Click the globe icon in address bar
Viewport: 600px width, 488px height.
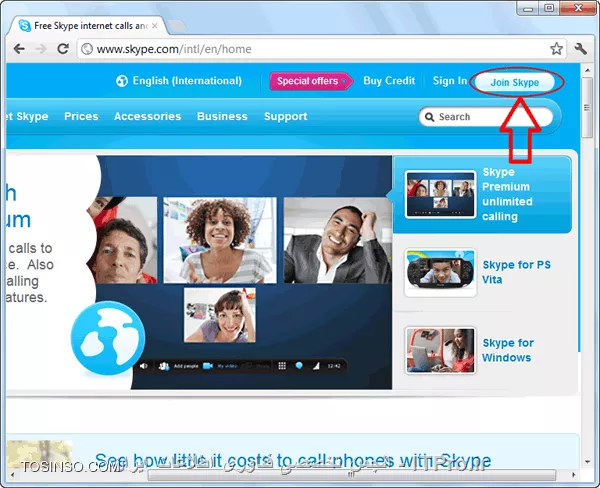(x=87, y=49)
